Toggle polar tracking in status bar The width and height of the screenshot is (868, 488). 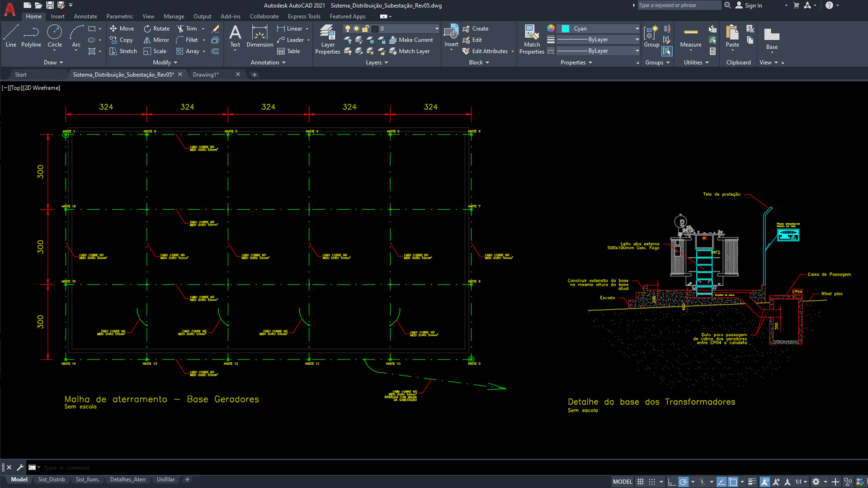(683, 482)
